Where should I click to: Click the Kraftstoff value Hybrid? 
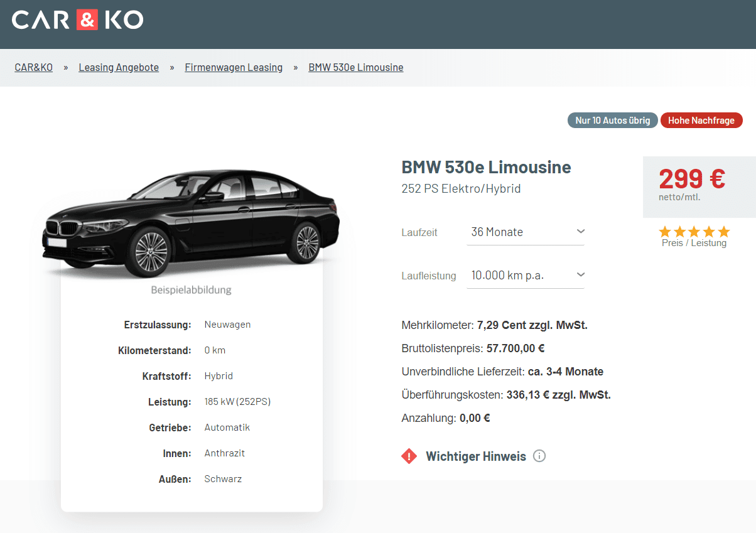(219, 376)
